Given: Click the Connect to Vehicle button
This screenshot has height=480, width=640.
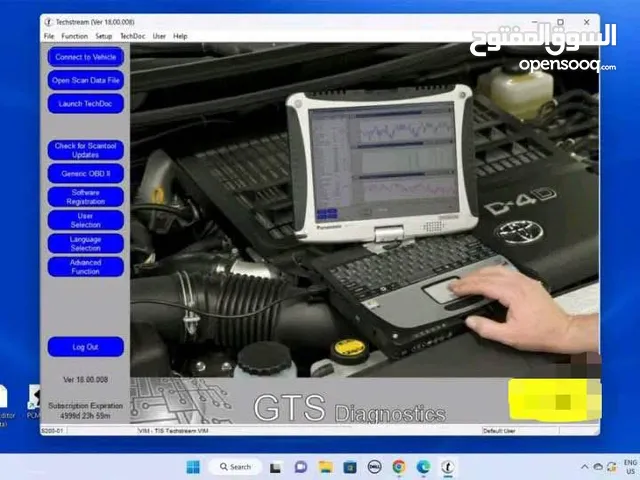Looking at the screenshot, I should (x=86, y=57).
